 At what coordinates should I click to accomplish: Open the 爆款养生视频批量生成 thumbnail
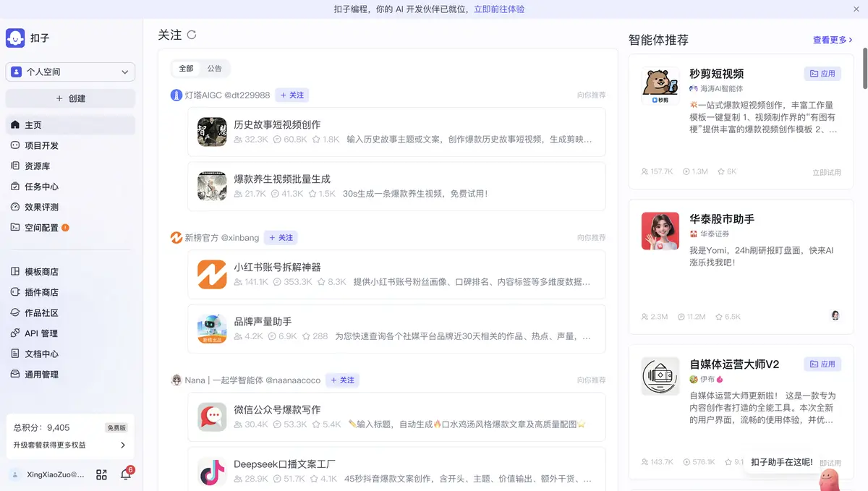pyautogui.click(x=212, y=186)
